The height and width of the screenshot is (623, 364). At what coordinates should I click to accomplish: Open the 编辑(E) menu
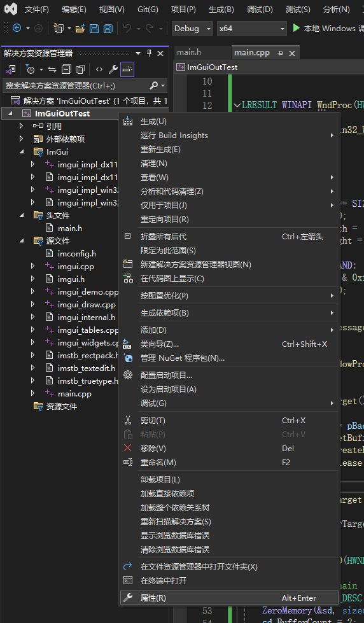(74, 9)
